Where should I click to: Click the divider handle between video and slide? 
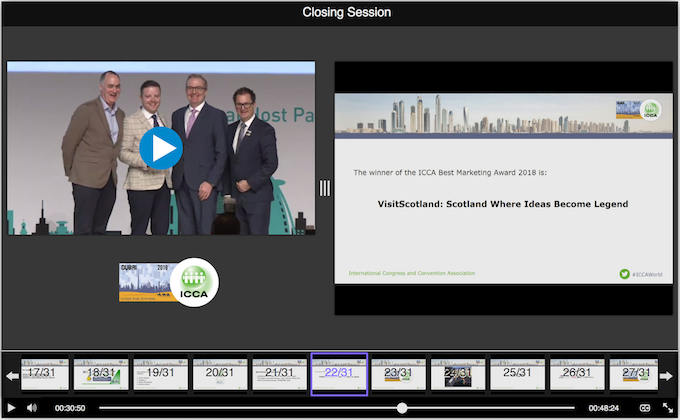tap(325, 188)
